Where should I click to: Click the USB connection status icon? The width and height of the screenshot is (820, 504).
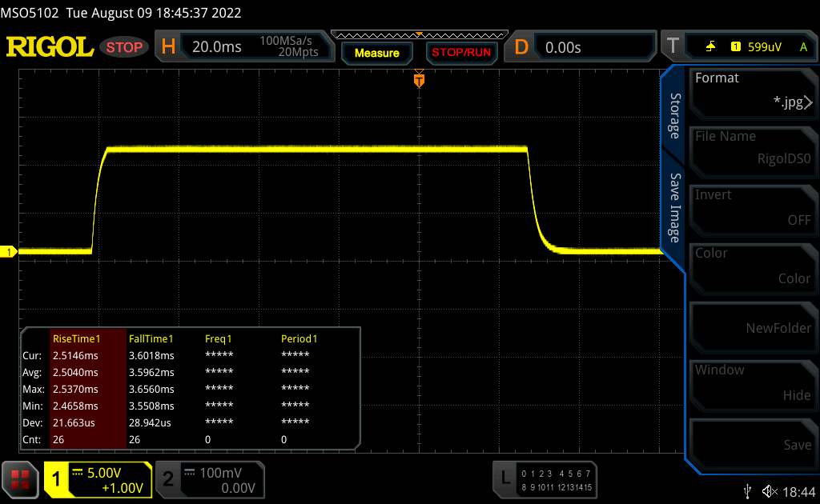click(x=747, y=490)
